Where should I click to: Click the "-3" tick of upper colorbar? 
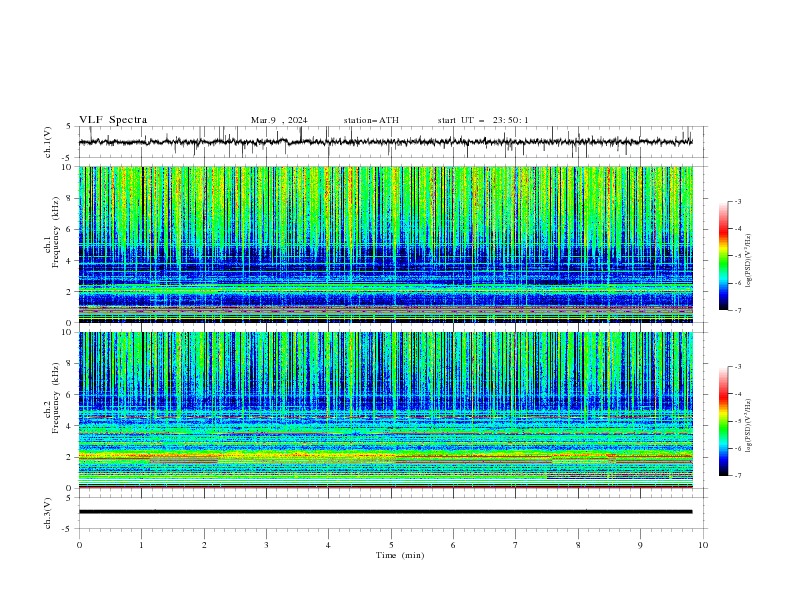pyautogui.click(x=738, y=201)
